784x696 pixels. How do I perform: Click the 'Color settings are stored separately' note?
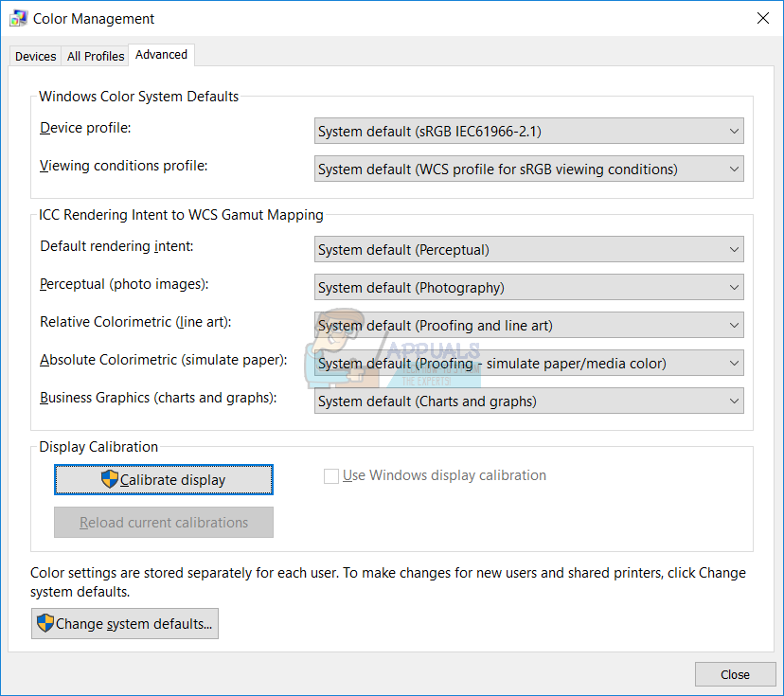(x=388, y=582)
